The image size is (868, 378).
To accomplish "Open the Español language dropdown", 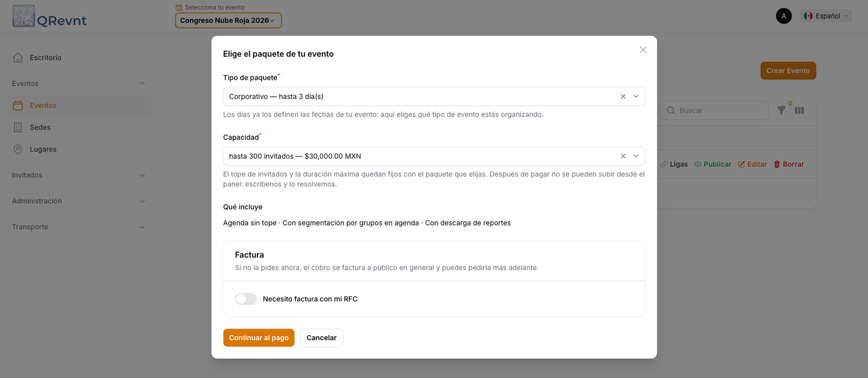I will pyautogui.click(x=826, y=16).
